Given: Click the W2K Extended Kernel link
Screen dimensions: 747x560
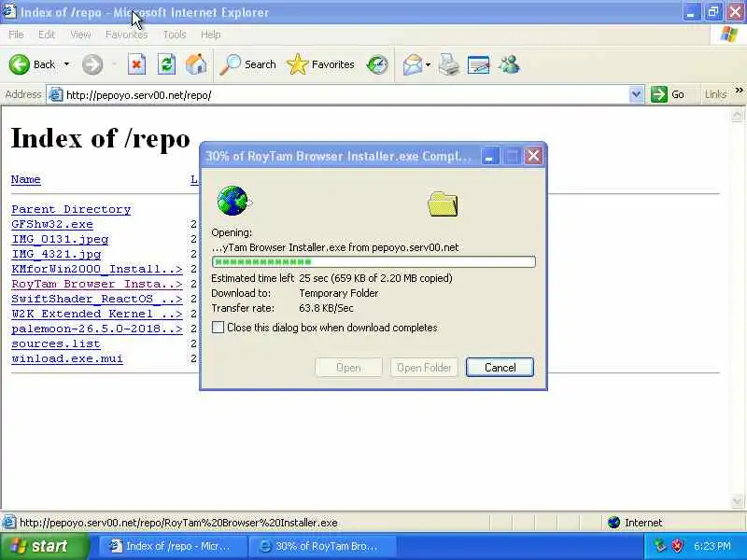Looking at the screenshot, I should coord(97,314).
